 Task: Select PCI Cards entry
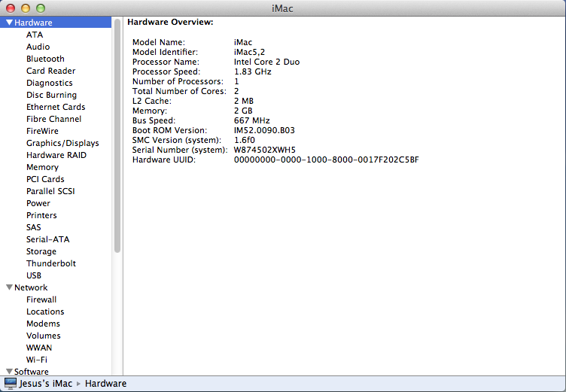pos(45,179)
